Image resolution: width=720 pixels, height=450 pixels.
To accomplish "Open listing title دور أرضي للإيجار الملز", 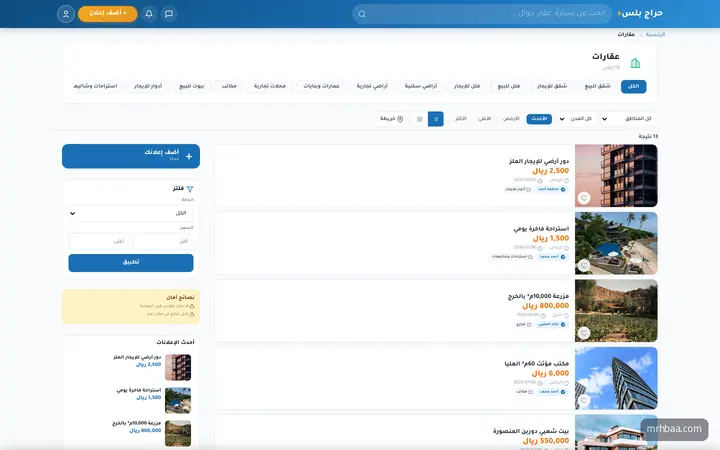I will [539, 161].
